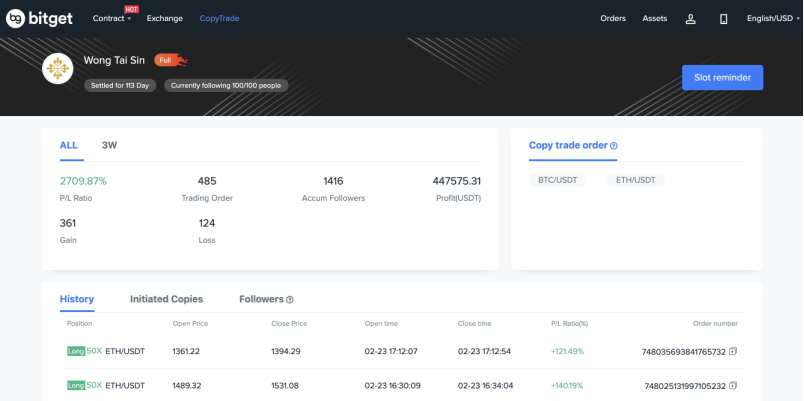Image resolution: width=804 pixels, height=401 pixels.
Task: Click the Position column header
Action: [79, 324]
